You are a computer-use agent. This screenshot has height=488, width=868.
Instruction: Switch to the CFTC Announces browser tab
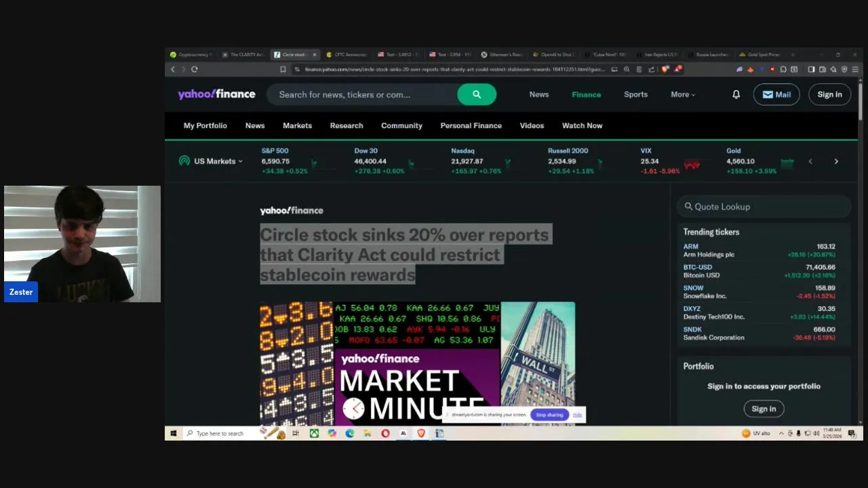coord(347,54)
